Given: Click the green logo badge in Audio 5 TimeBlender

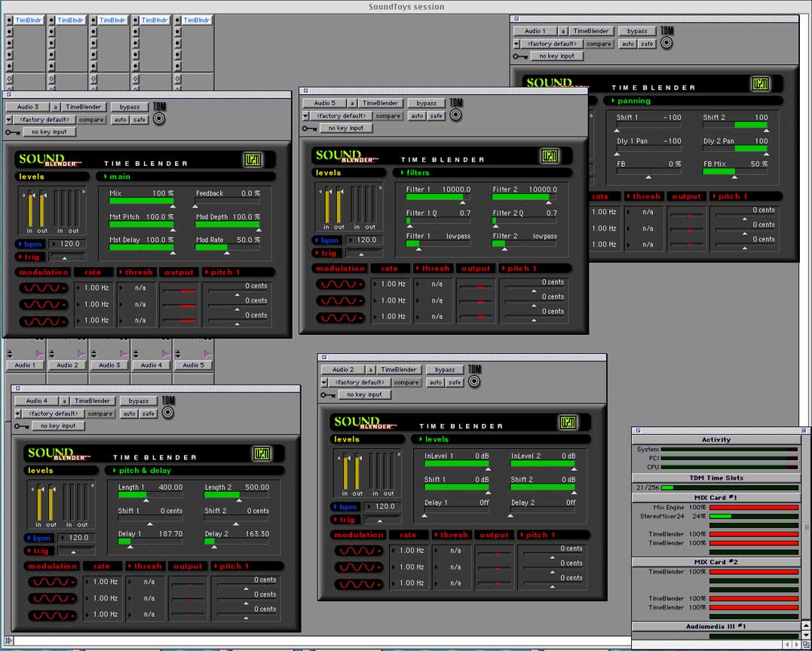Looking at the screenshot, I should coord(549,155).
